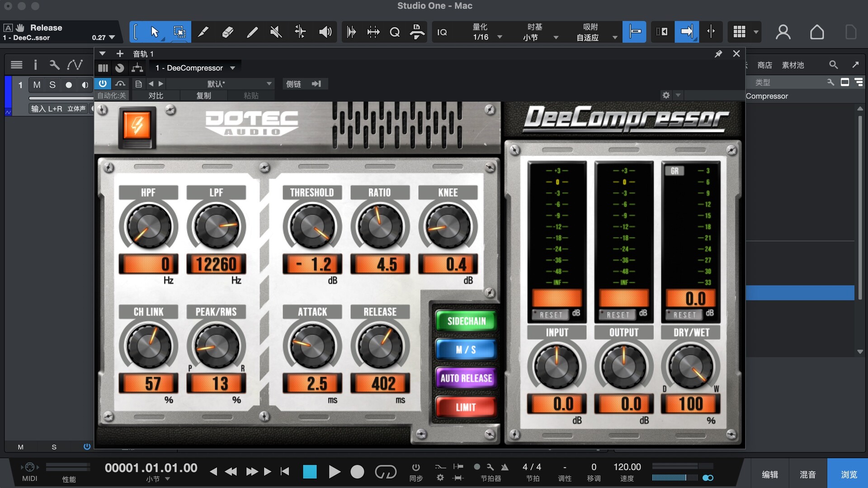Screen dimensions: 868x488
Task: Toggle the SIDECHAIN button
Action: point(466,321)
